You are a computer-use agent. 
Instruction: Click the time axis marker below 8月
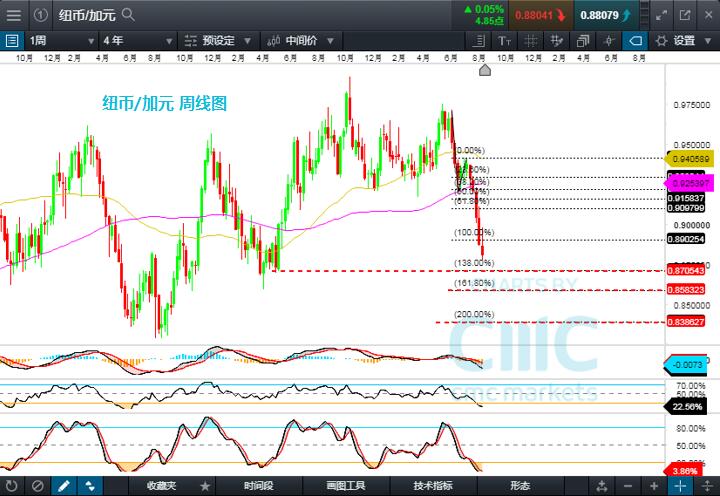[x=483, y=69]
